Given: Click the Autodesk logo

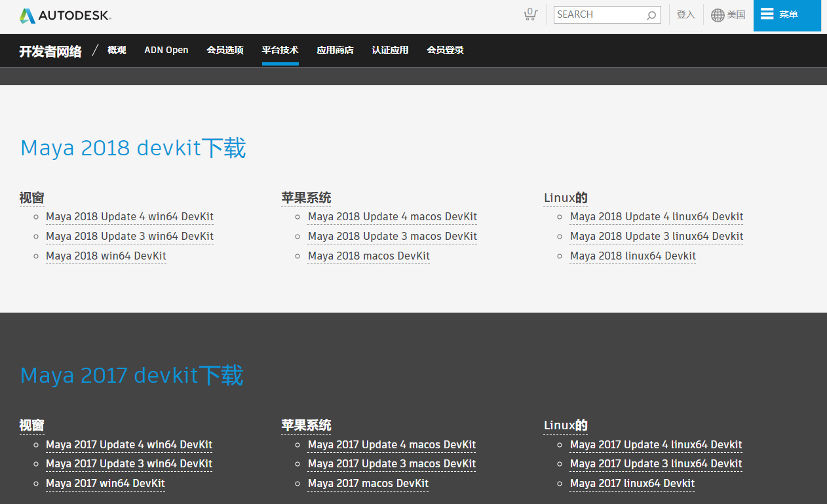Looking at the screenshot, I should pos(64,15).
